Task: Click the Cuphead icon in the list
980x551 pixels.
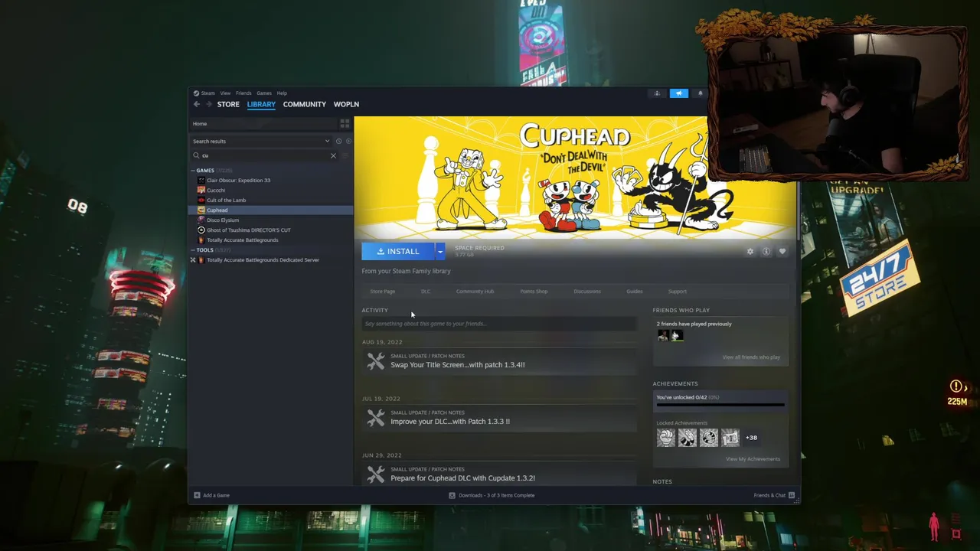Action: tap(201, 210)
